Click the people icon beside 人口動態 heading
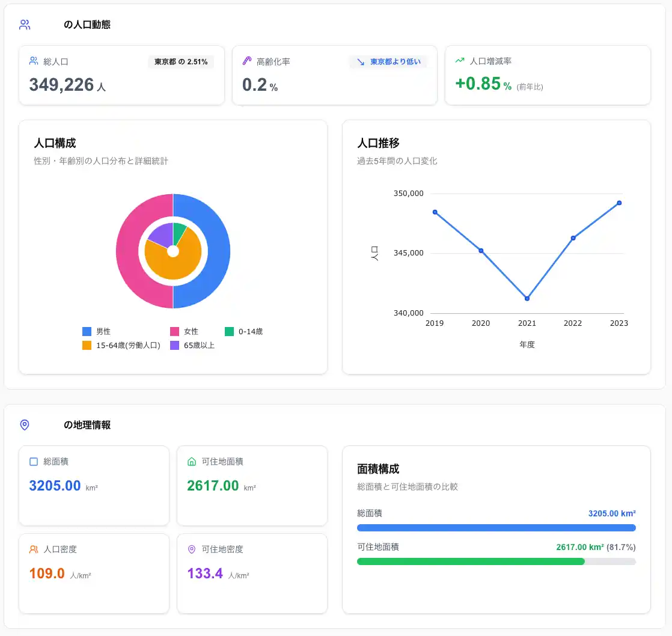The width and height of the screenshot is (672, 636). [x=25, y=25]
